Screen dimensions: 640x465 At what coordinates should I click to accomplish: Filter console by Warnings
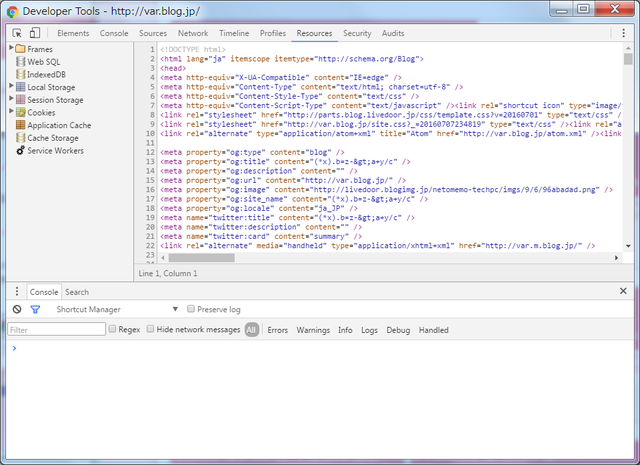313,330
